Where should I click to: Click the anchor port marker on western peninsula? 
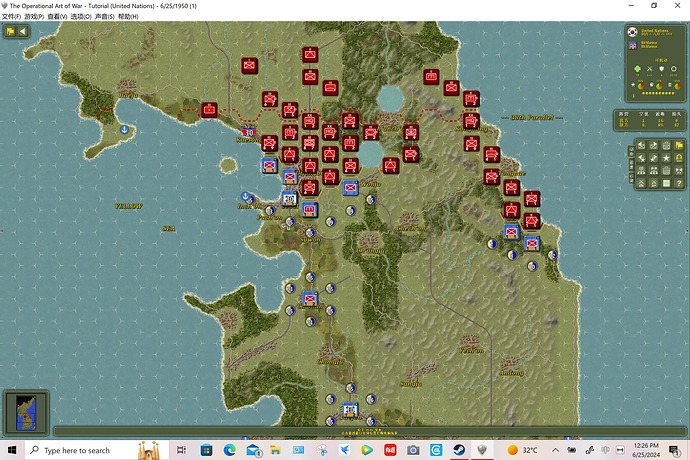point(124,130)
